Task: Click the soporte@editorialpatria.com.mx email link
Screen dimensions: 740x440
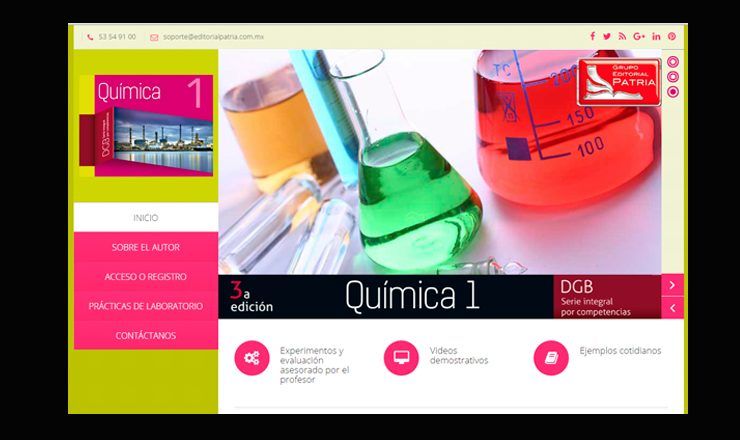Action: 213,37
